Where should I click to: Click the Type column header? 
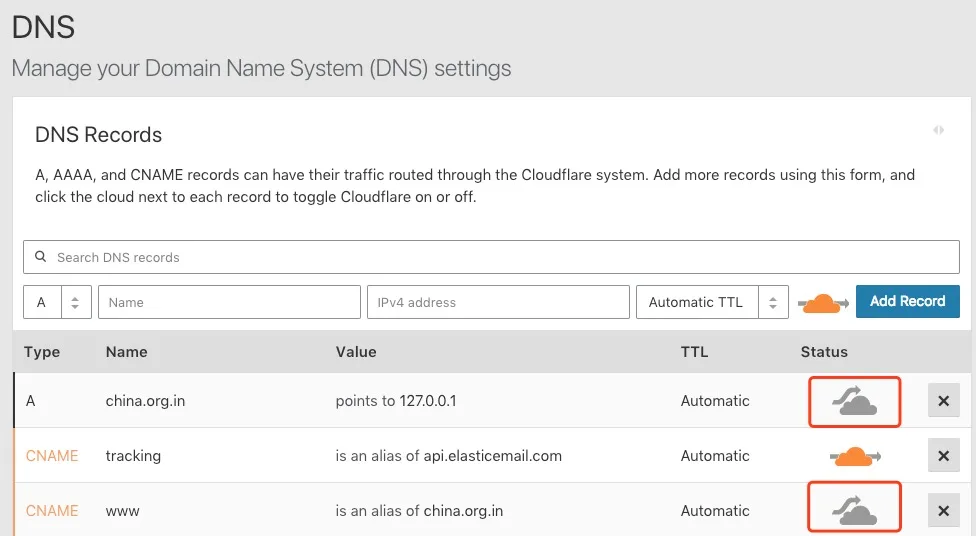coord(42,352)
